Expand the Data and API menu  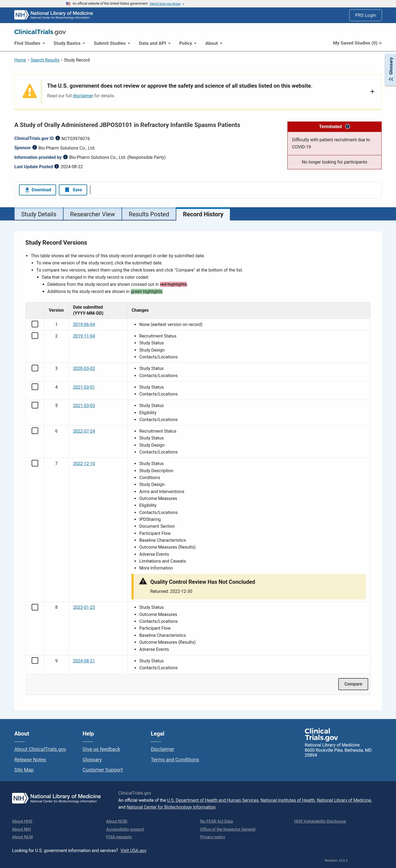click(x=155, y=43)
